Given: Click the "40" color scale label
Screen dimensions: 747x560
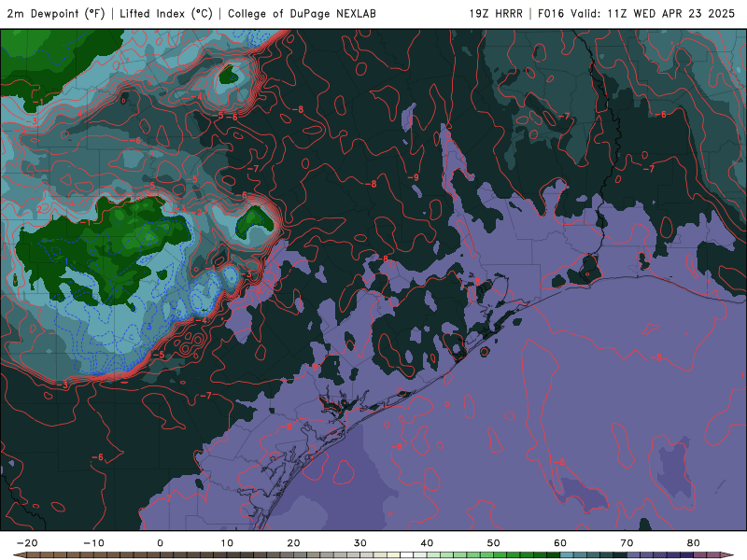Looking at the screenshot, I should click(x=427, y=543).
